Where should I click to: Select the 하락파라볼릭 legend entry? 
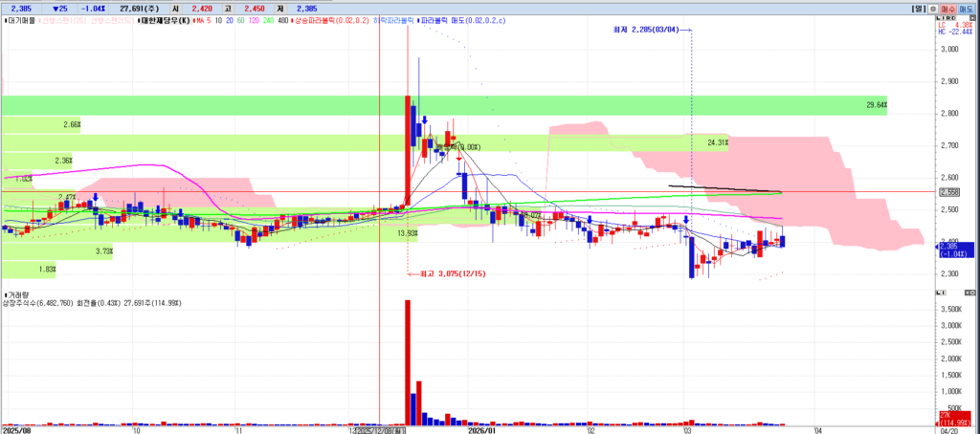(x=397, y=18)
